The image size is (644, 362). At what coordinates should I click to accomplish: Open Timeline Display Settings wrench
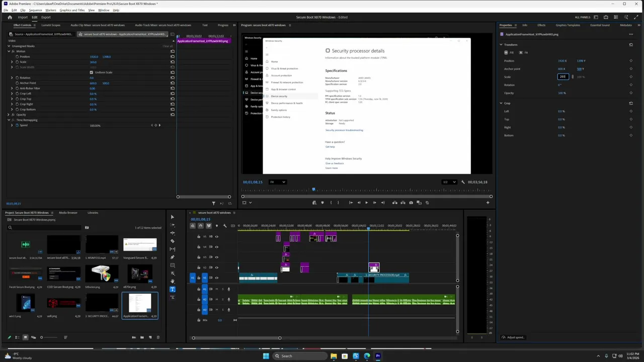point(225,226)
